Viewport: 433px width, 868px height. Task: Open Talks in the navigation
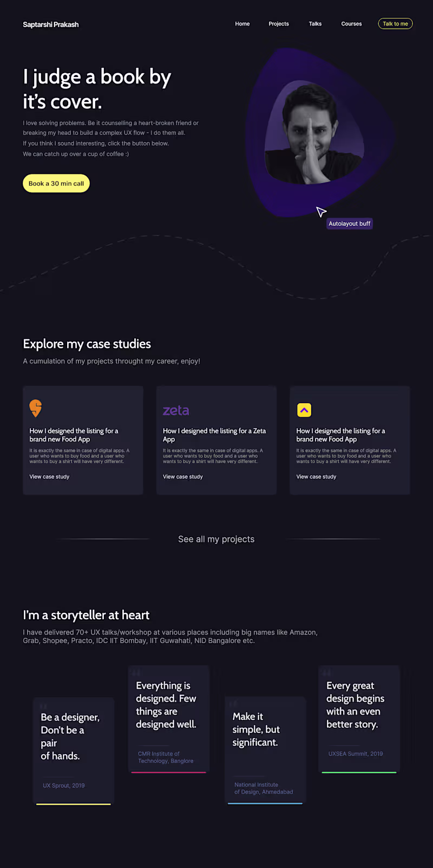pyautogui.click(x=315, y=24)
